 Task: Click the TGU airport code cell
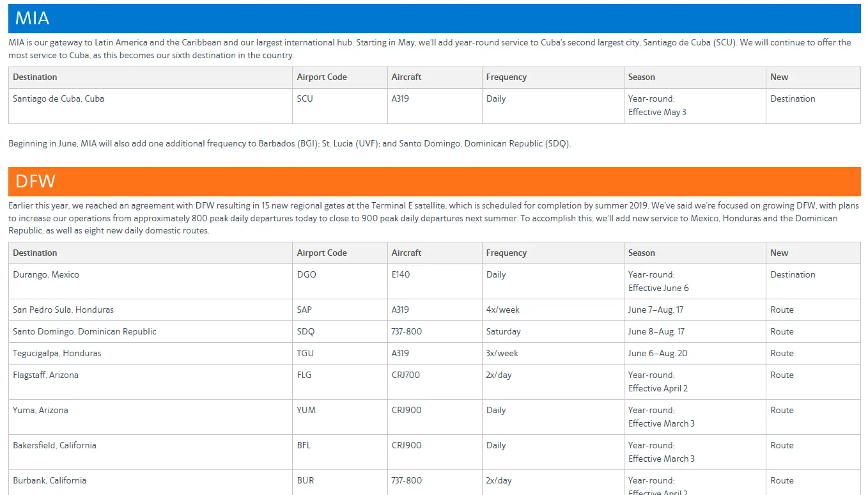(305, 354)
